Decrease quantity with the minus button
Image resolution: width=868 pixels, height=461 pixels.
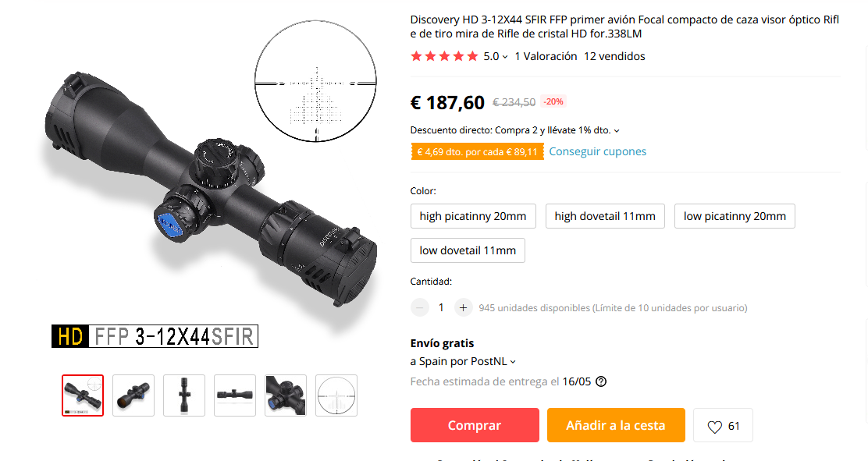point(420,307)
